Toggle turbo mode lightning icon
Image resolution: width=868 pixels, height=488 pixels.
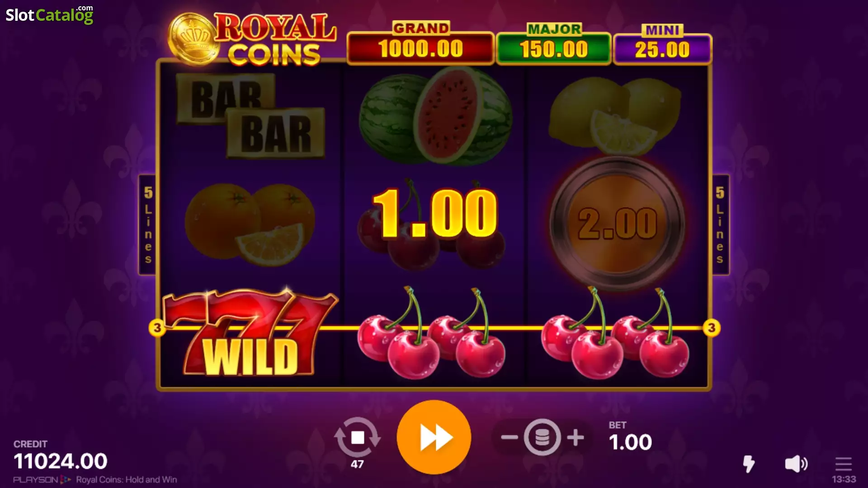click(x=749, y=464)
